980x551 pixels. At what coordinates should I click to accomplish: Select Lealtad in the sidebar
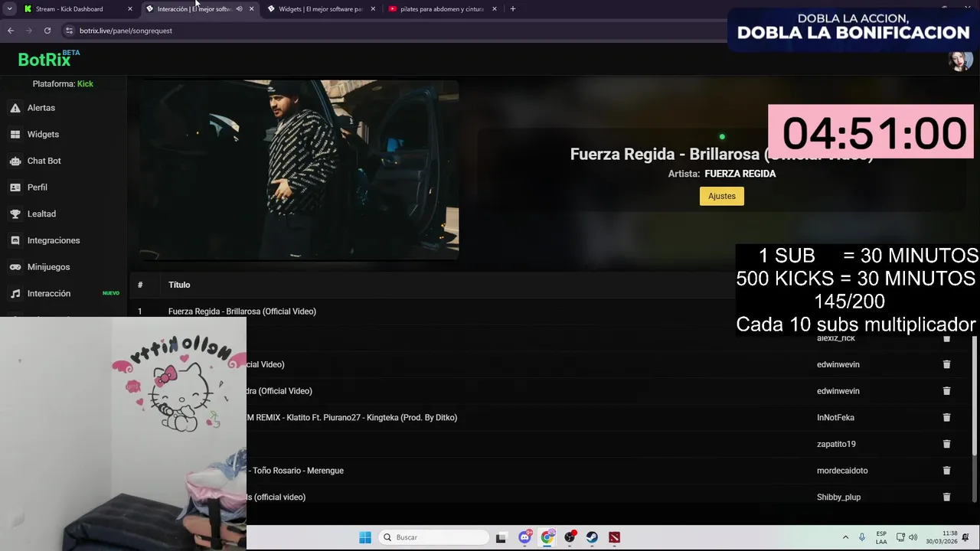tap(41, 214)
